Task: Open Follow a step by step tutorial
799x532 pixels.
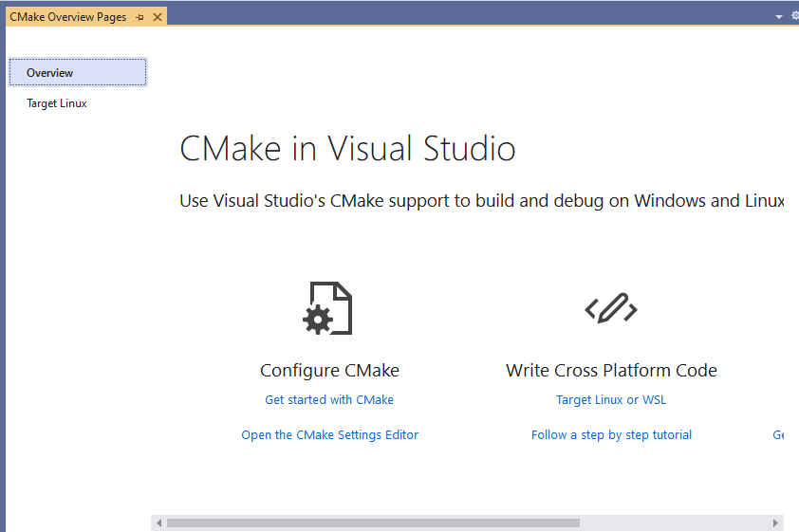Action: 611,434
